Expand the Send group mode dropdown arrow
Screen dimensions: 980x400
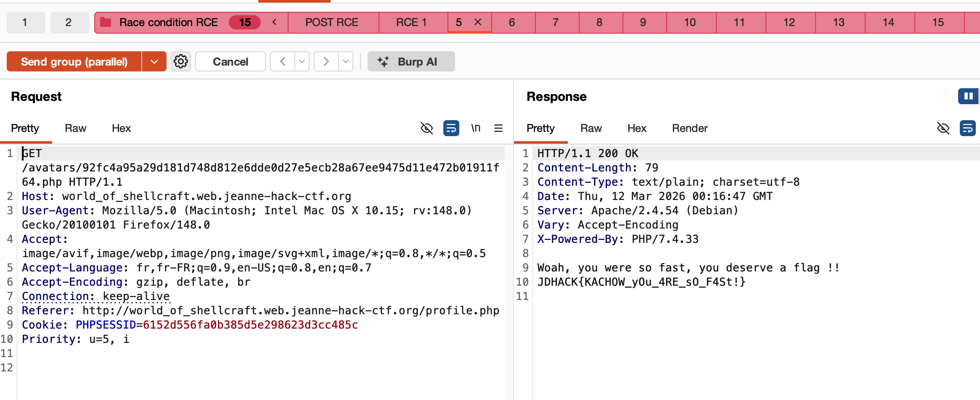point(154,62)
